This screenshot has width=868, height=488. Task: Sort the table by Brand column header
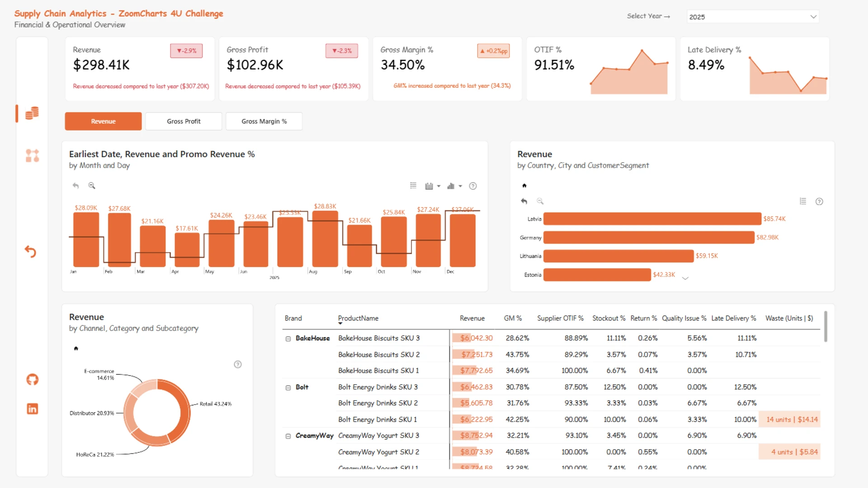click(293, 319)
